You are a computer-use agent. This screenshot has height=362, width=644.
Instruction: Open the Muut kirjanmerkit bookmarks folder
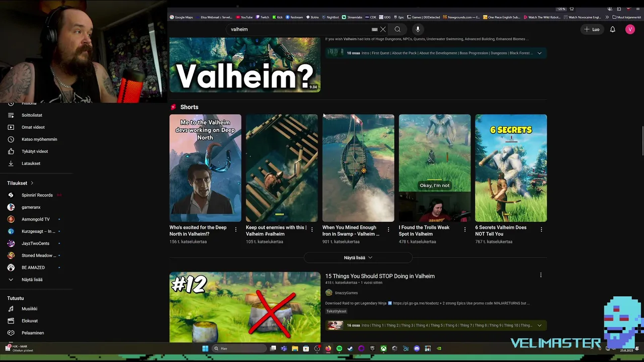(627, 17)
